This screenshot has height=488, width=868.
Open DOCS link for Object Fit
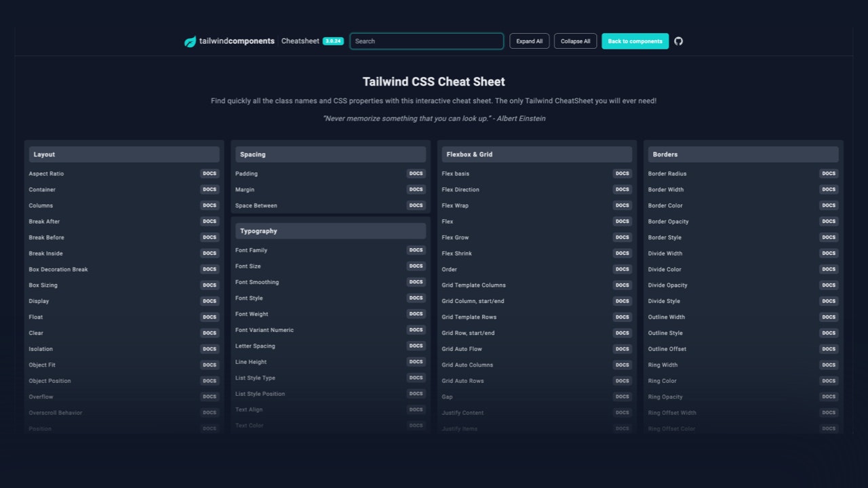point(210,365)
